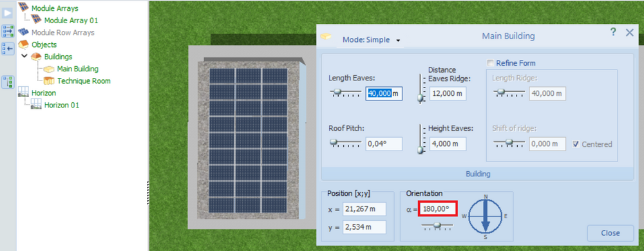
Task: Select Main Building in tree
Action: [x=78, y=69]
